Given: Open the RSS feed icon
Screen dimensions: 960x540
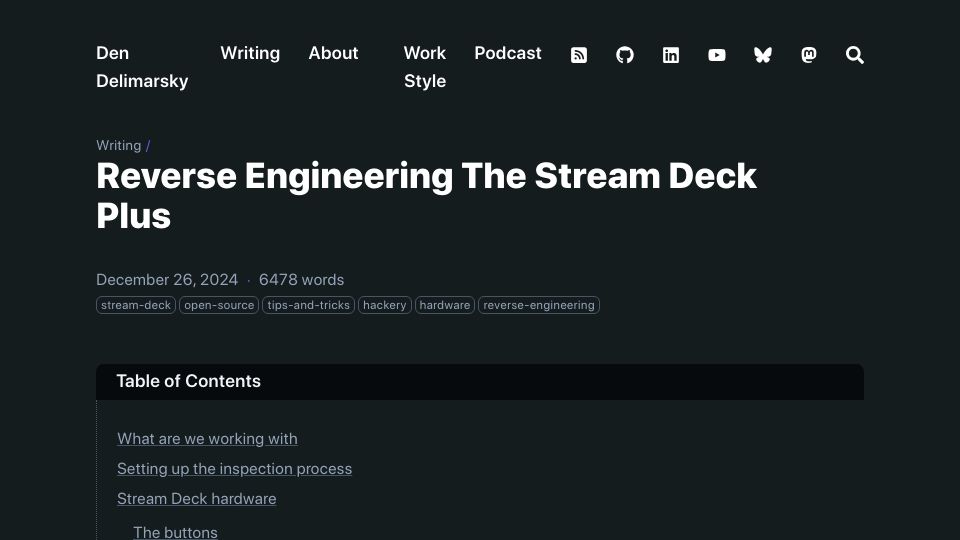Looking at the screenshot, I should tap(579, 55).
